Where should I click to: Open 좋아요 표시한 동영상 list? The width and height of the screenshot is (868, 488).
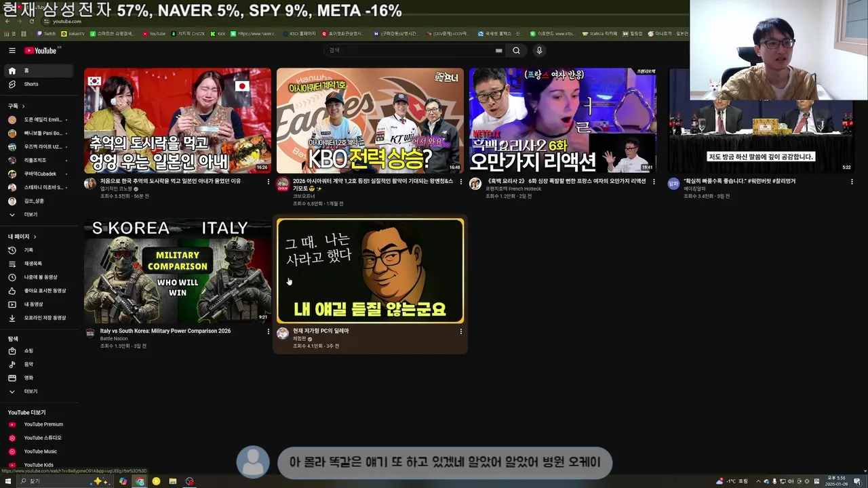(x=39, y=291)
